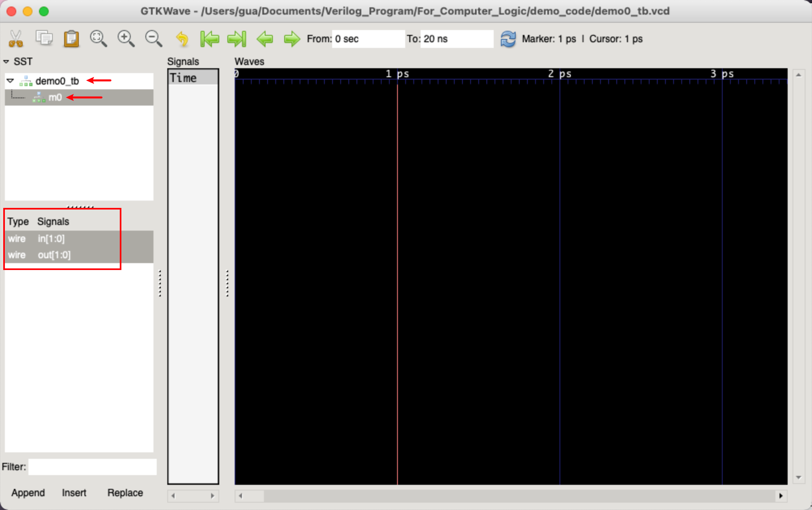This screenshot has height=510, width=812.
Task: Click waveform vertical scroll down arrow
Action: tap(798, 478)
